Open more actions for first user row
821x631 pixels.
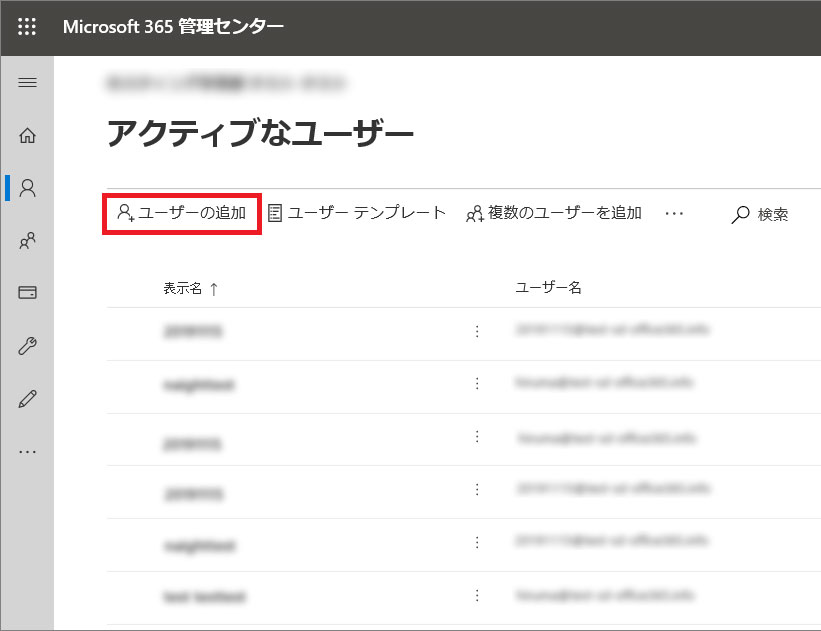click(x=477, y=331)
